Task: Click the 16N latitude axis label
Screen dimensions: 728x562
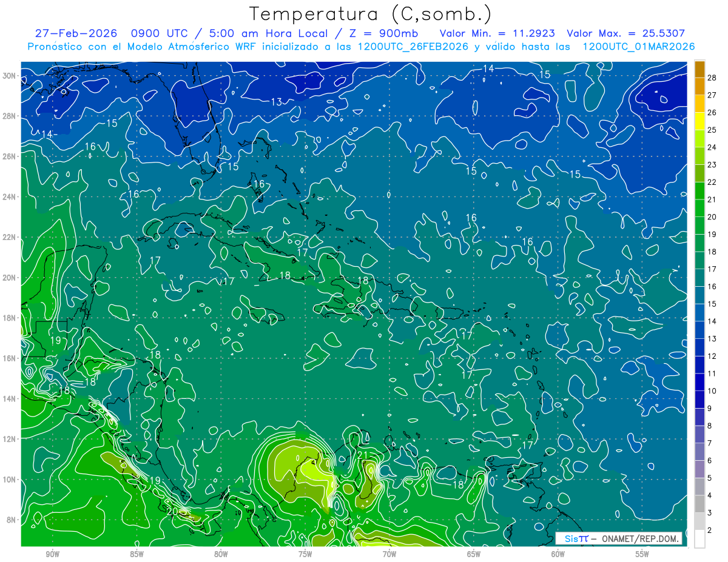Action: (9, 358)
